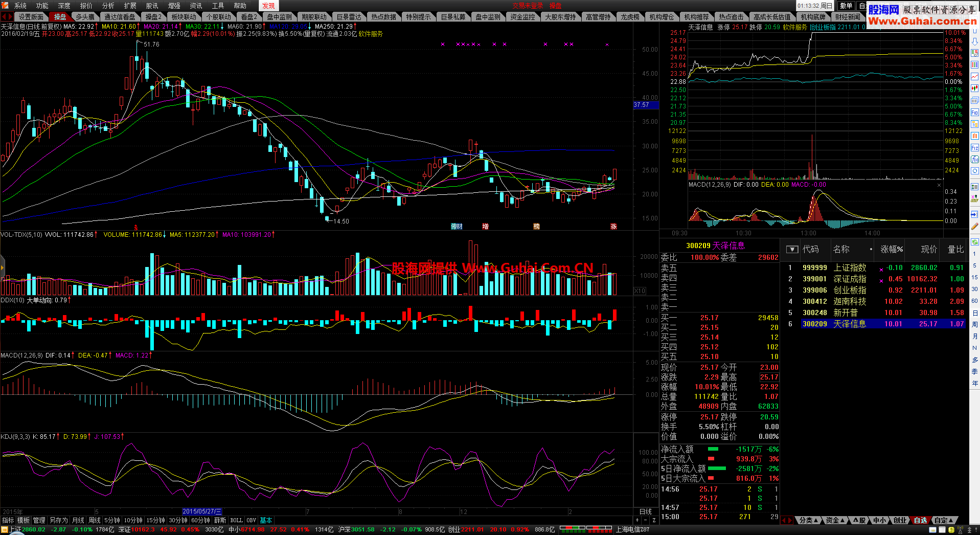This screenshot has height=535, width=980.
Task: Select the 设置版面 tab
Action: (x=31, y=17)
